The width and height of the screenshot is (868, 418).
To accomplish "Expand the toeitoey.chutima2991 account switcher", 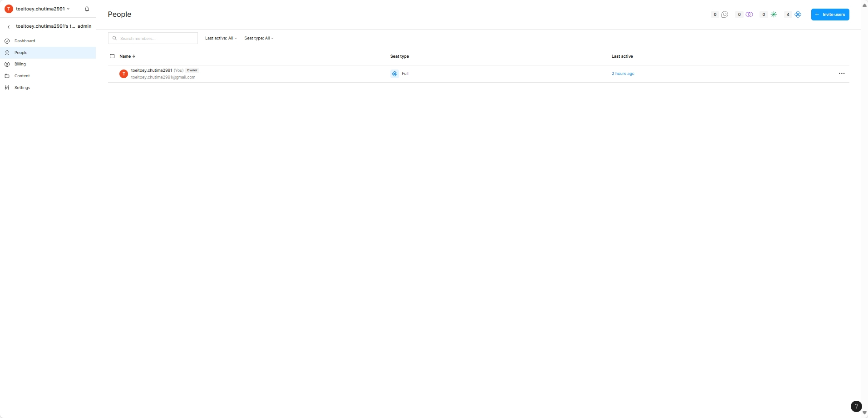I will pos(43,9).
